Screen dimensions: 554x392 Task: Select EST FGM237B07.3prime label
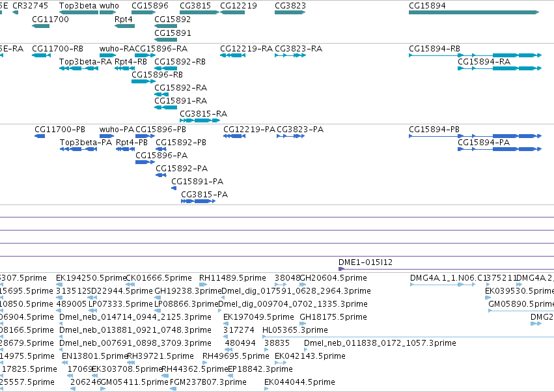click(208, 382)
